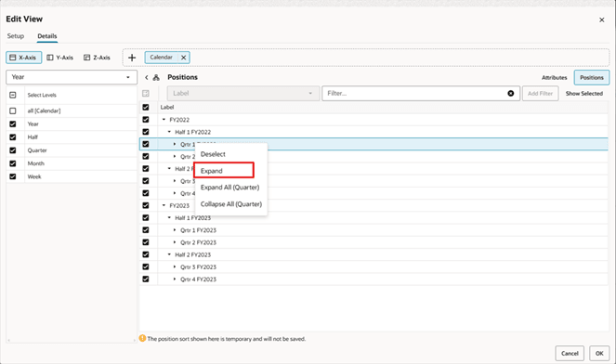Viewport: 616px width, 364px height.
Task: Click the orange warning icon near sort message
Action: [142, 338]
